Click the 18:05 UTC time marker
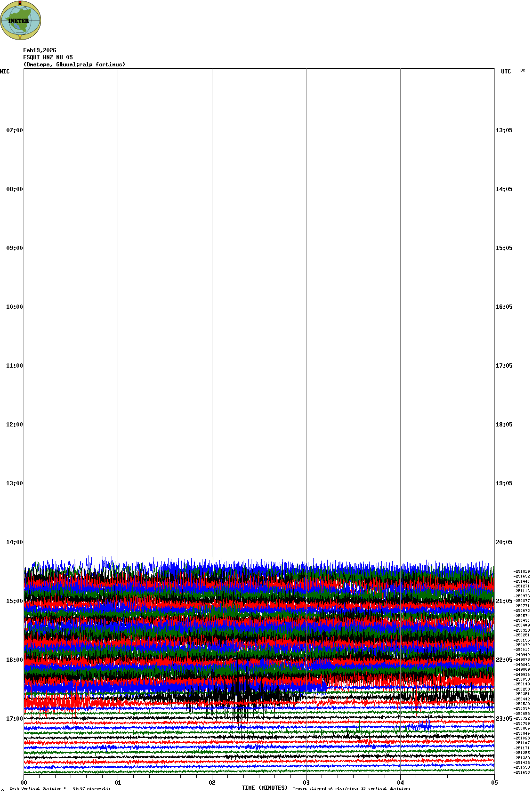 [x=504, y=425]
